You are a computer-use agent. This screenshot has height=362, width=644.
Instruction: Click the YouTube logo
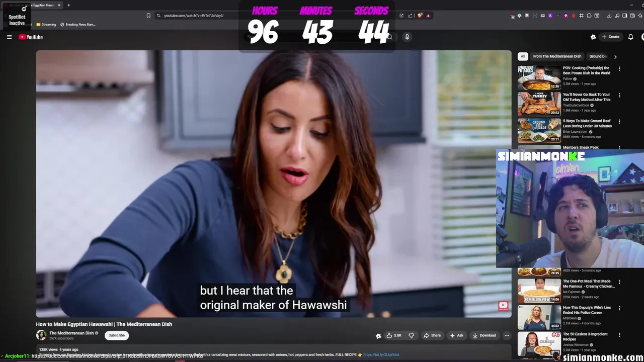[x=31, y=37]
